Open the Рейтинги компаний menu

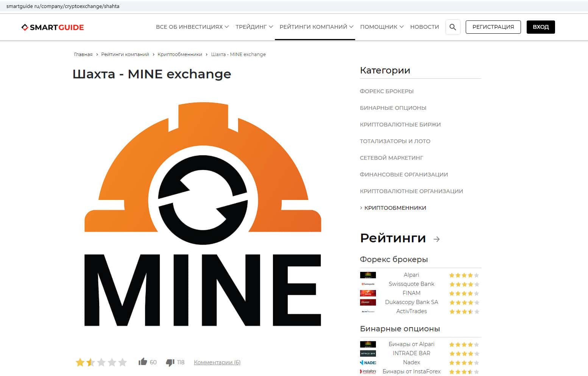(317, 27)
